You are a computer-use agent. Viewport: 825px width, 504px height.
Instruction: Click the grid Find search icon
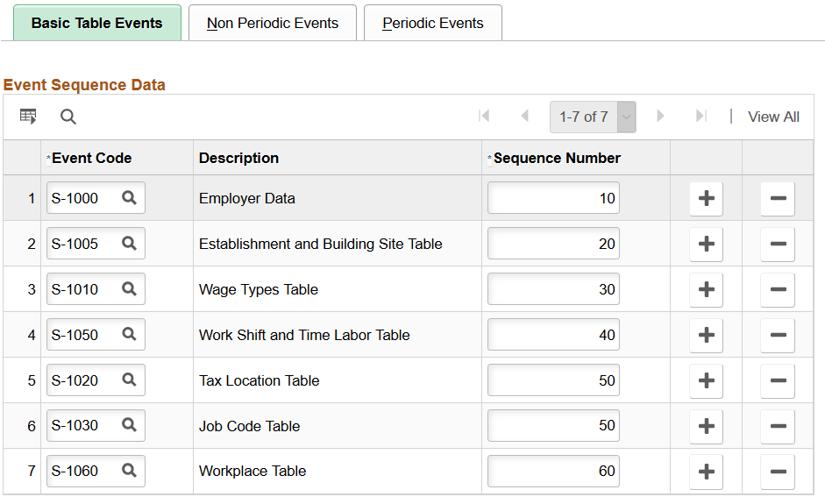(x=68, y=117)
